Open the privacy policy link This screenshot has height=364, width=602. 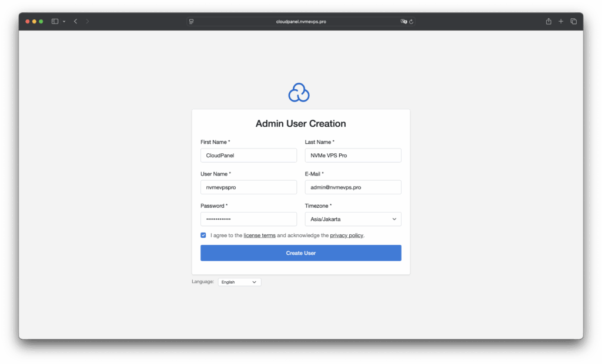point(346,235)
